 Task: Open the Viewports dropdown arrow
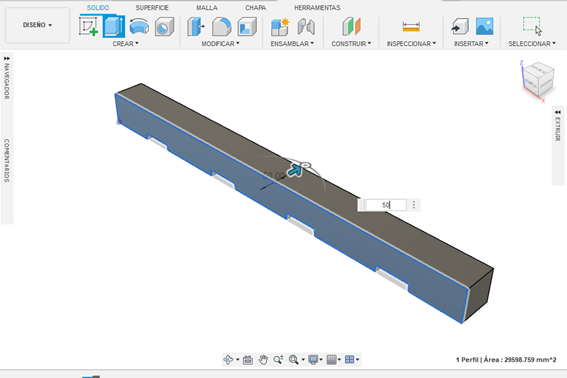point(357,360)
